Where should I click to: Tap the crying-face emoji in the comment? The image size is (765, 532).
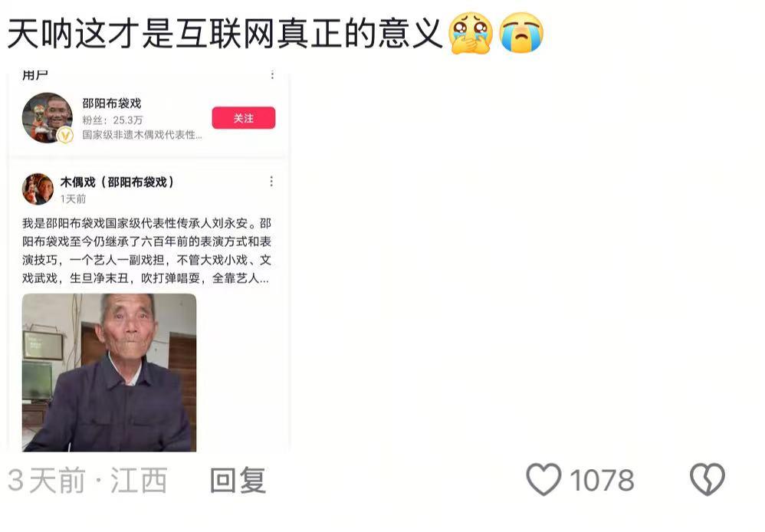(x=521, y=33)
